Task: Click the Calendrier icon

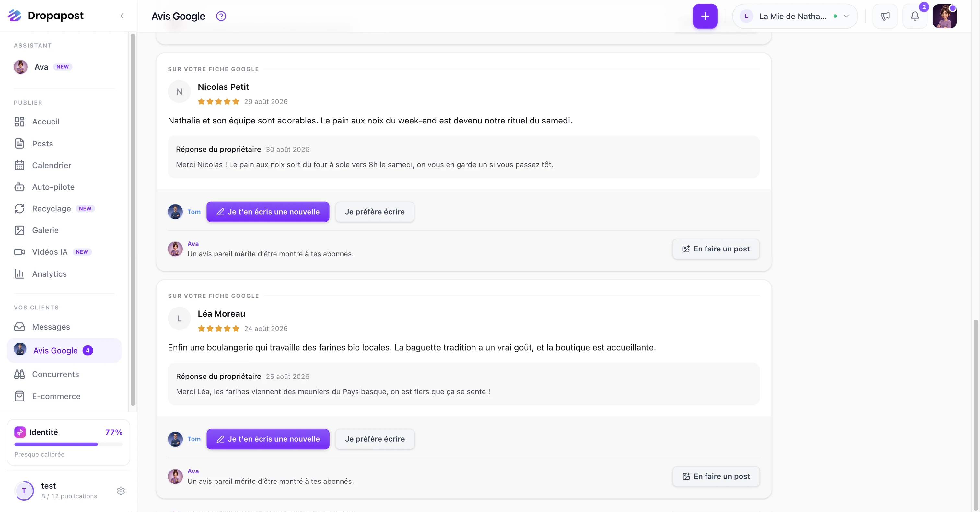Action: [x=19, y=165]
